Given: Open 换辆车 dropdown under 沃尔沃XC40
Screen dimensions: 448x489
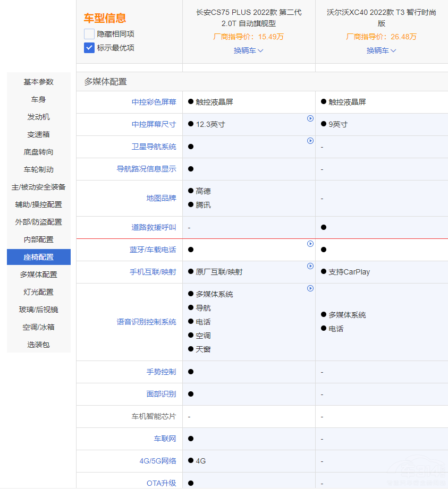Looking at the screenshot, I should (x=381, y=51).
